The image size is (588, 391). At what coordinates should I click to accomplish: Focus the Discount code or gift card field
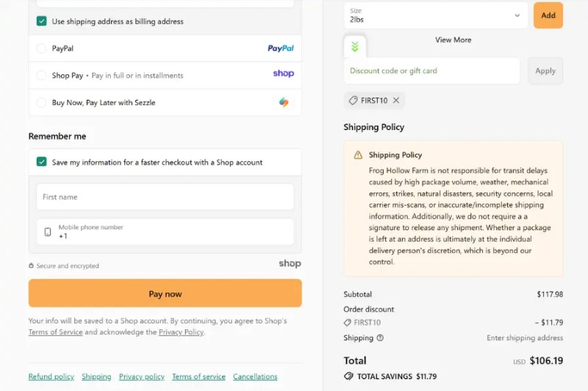click(x=431, y=71)
